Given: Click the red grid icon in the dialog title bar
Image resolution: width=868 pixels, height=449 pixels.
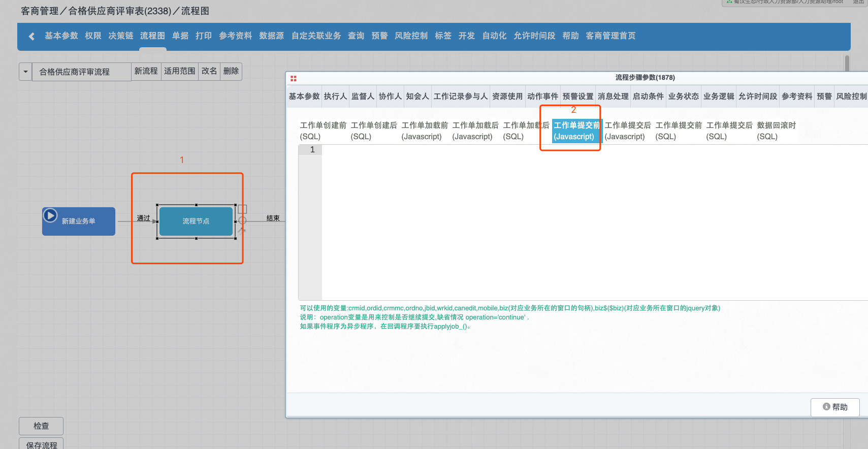Looking at the screenshot, I should point(293,78).
